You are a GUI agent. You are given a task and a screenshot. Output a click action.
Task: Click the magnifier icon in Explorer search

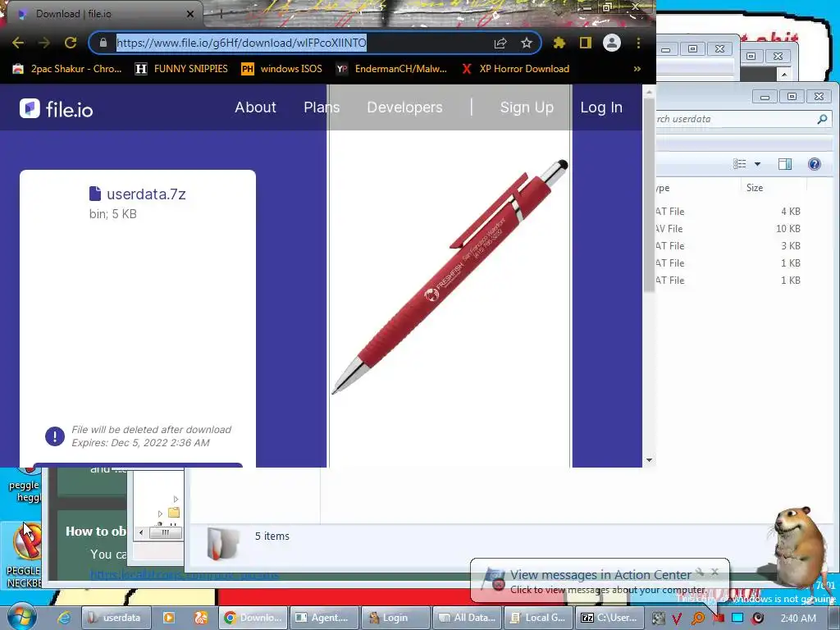coord(822,119)
